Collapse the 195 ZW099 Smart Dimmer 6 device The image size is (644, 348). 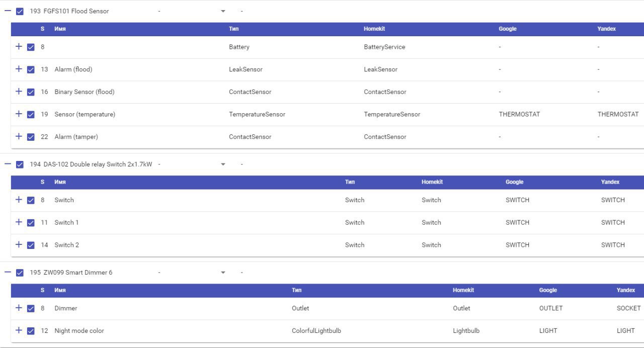[8, 272]
